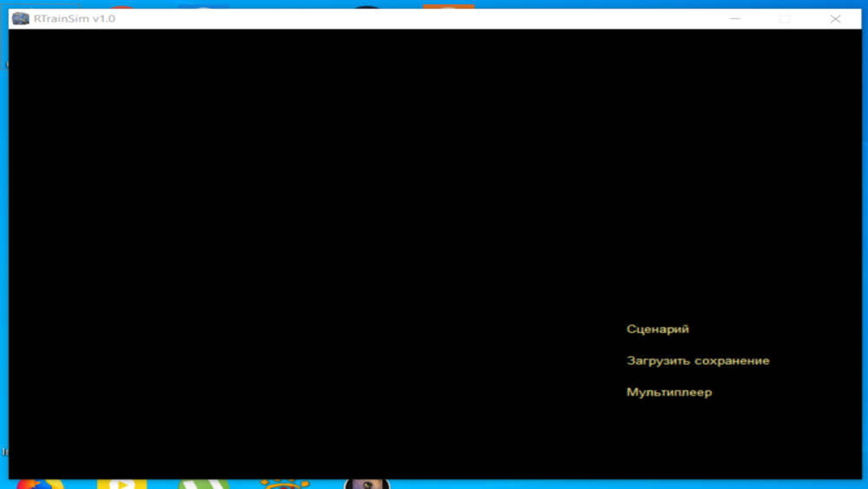Click the RTrainSim v1.0 title text
This screenshot has height=489, width=868.
pos(74,18)
